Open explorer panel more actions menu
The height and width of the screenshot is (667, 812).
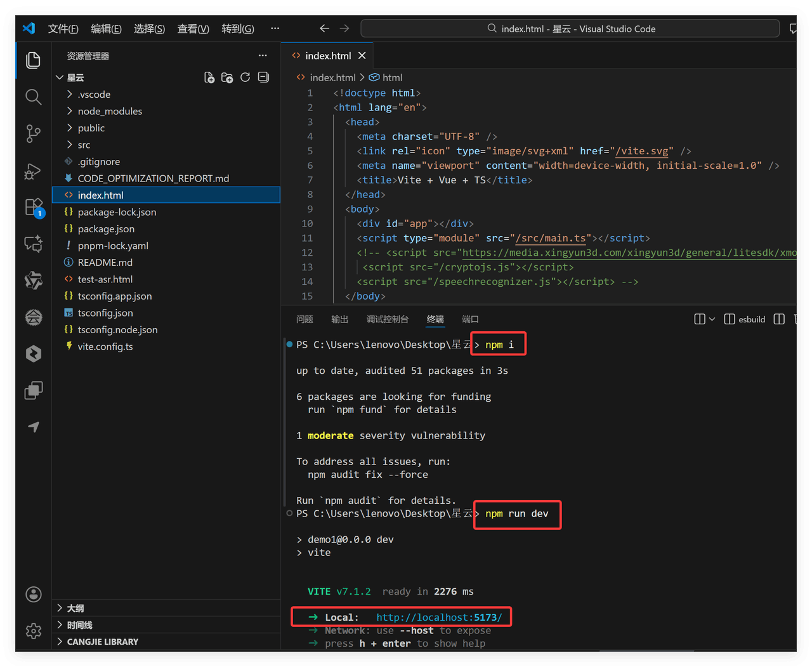[x=263, y=56]
